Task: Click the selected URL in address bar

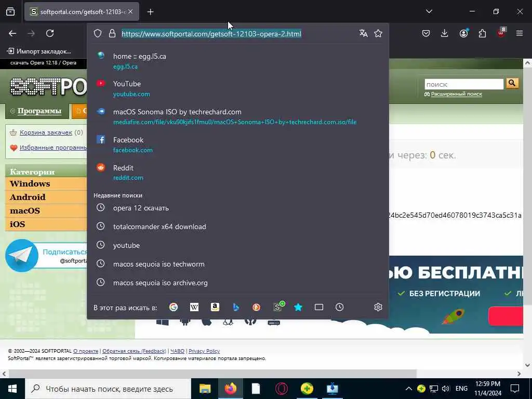Action: 211,34
